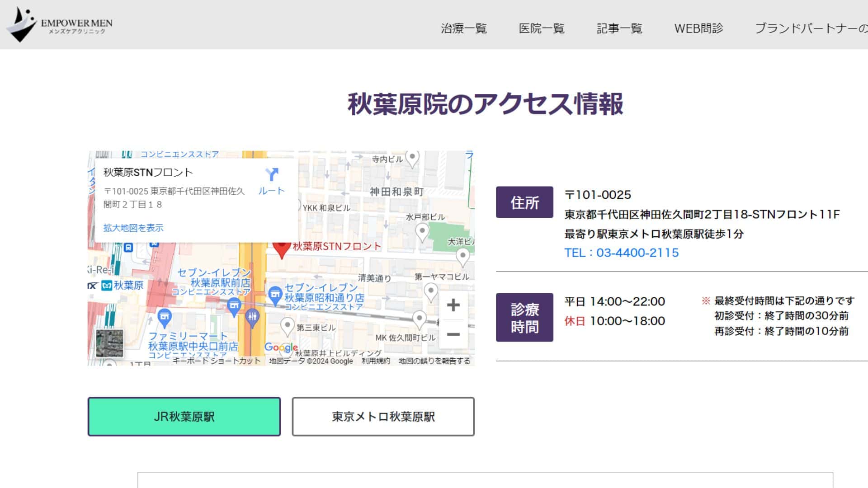Click 再診受付：終了時間の10分前 note
The image size is (868, 488).
pos(781,331)
